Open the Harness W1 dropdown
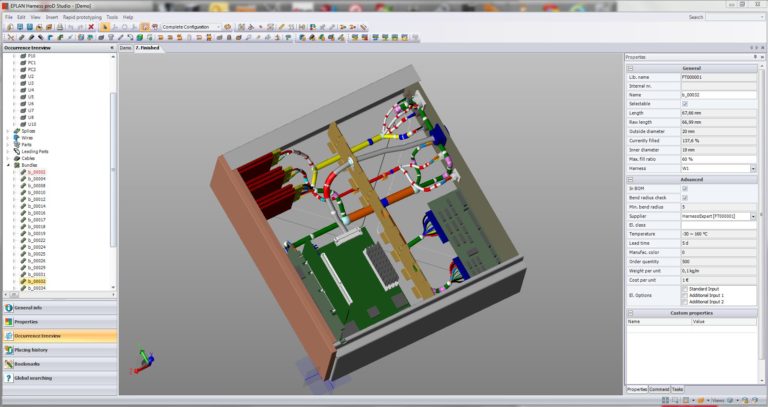The image size is (768, 407). 753,168
